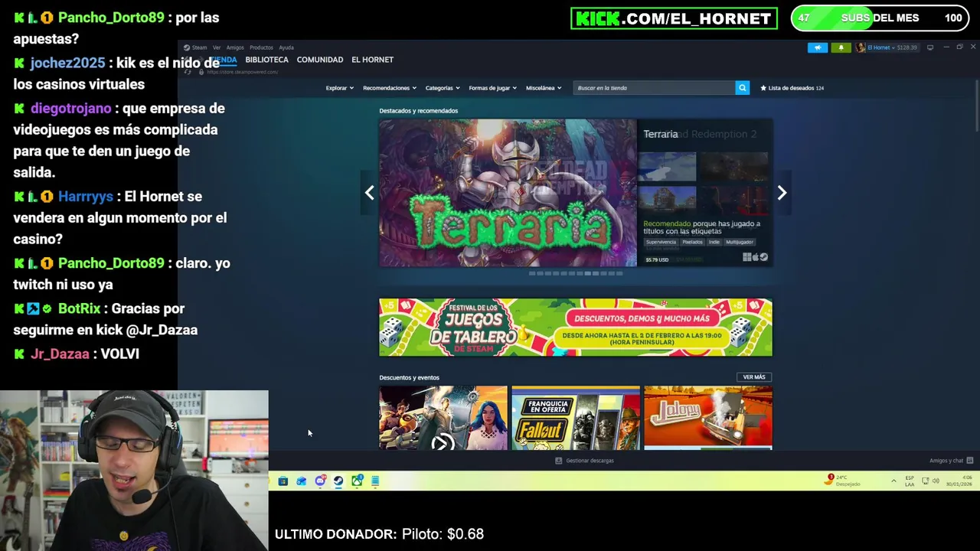Click Gestionar descargas text
Screen dimensions: 980x551
pyautogui.click(x=590, y=461)
